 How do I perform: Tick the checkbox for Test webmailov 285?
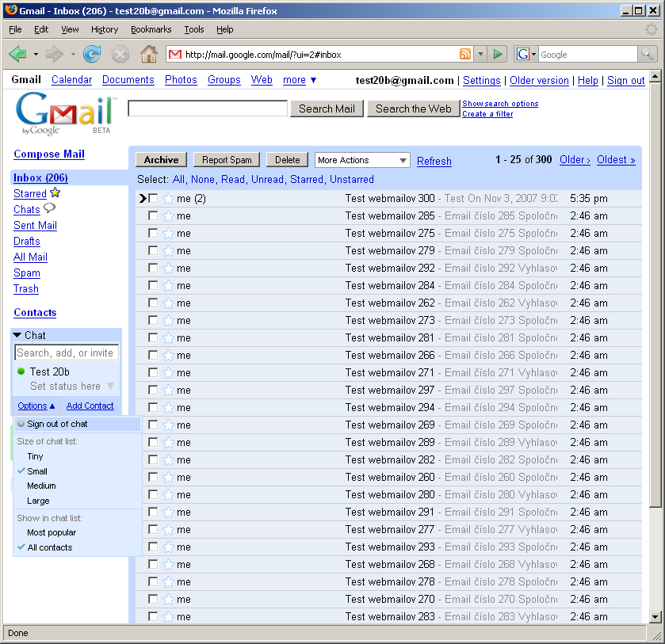(x=153, y=215)
